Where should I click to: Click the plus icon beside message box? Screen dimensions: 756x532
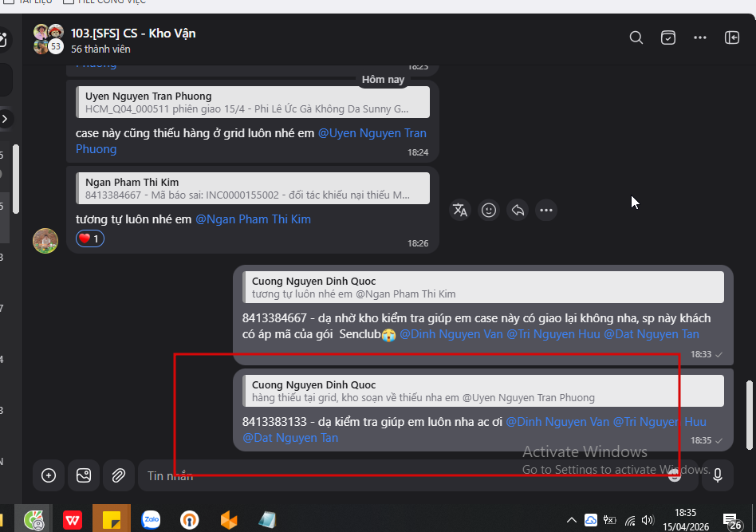tap(48, 475)
